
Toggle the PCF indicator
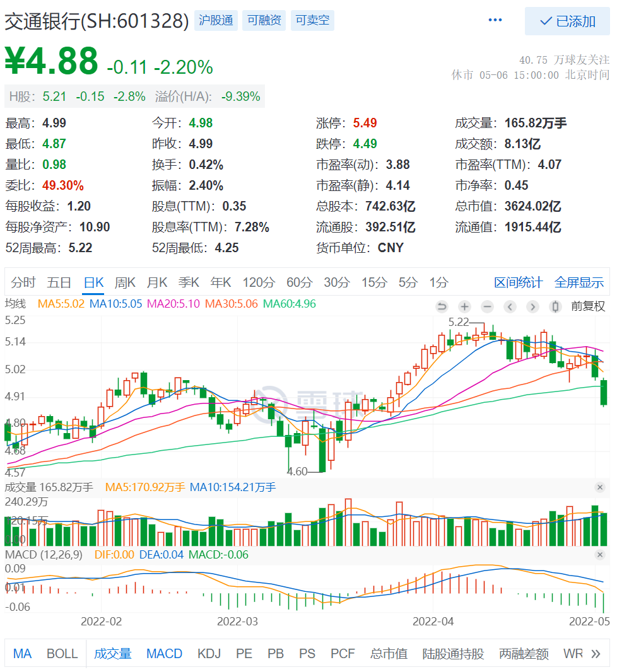click(x=343, y=654)
